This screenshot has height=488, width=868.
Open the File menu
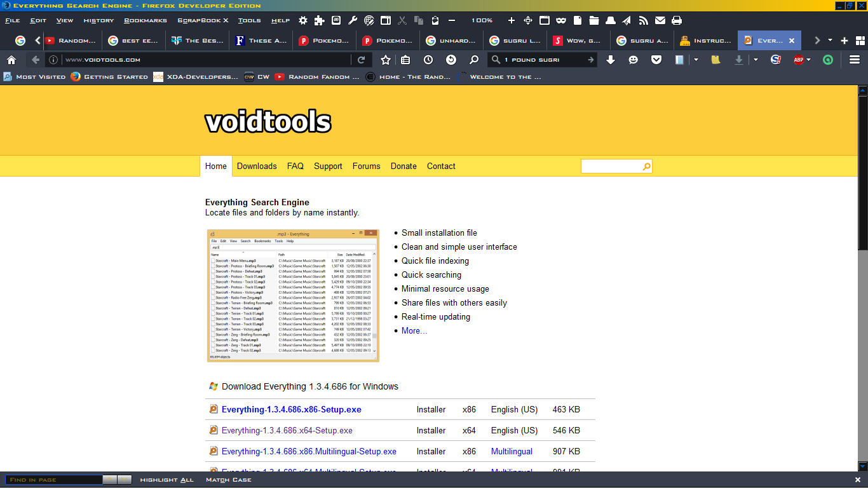click(x=13, y=20)
